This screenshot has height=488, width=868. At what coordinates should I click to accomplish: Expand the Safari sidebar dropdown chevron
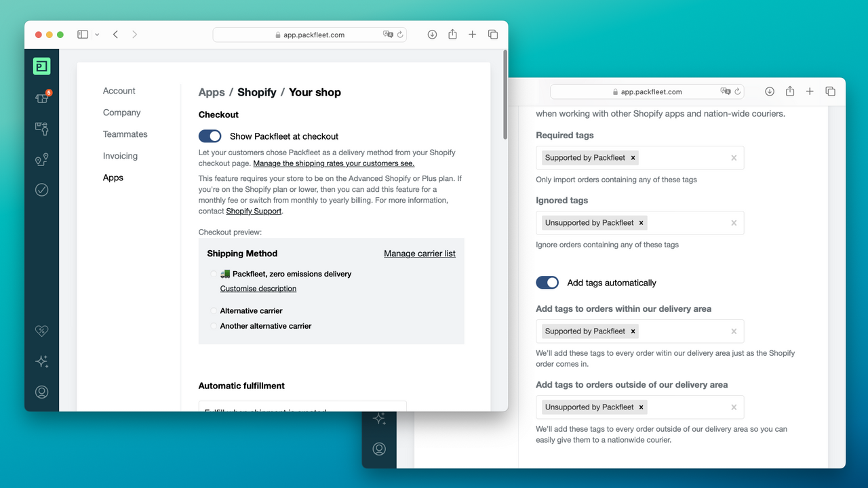97,34
